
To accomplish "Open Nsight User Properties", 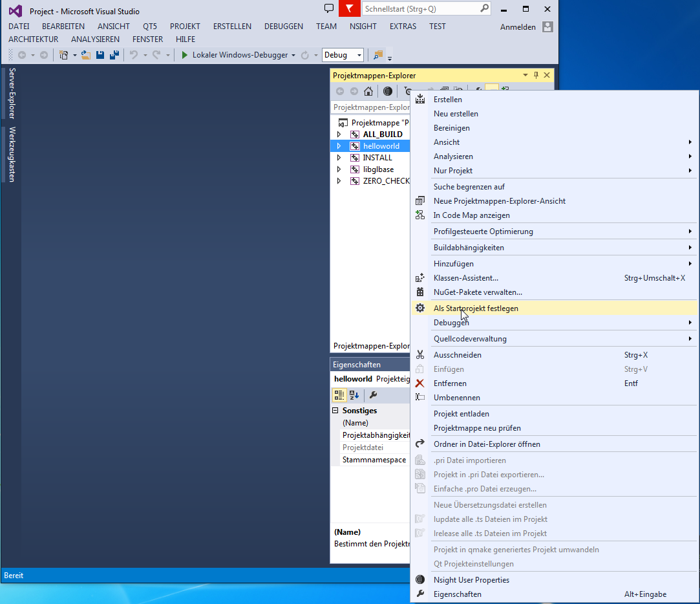I will coord(554,580).
